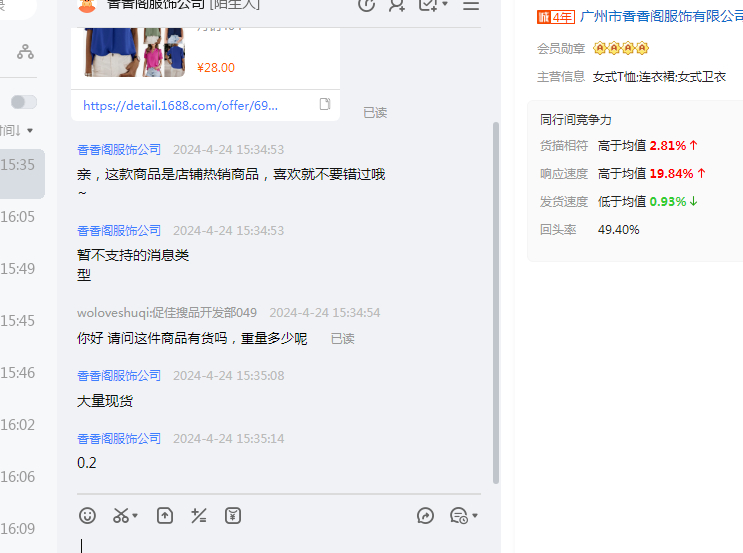Click the member medal icons
The width and height of the screenshot is (743, 553).
(621, 48)
